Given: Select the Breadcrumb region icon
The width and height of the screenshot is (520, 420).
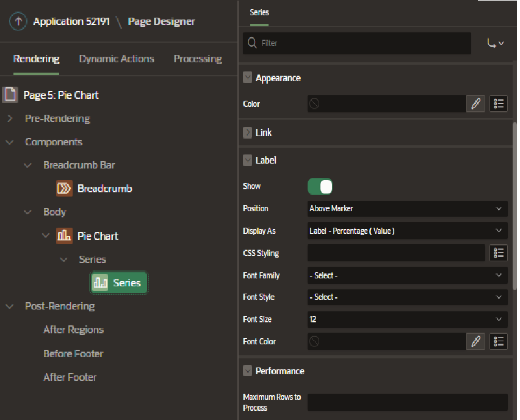Looking at the screenshot, I should coord(64,188).
